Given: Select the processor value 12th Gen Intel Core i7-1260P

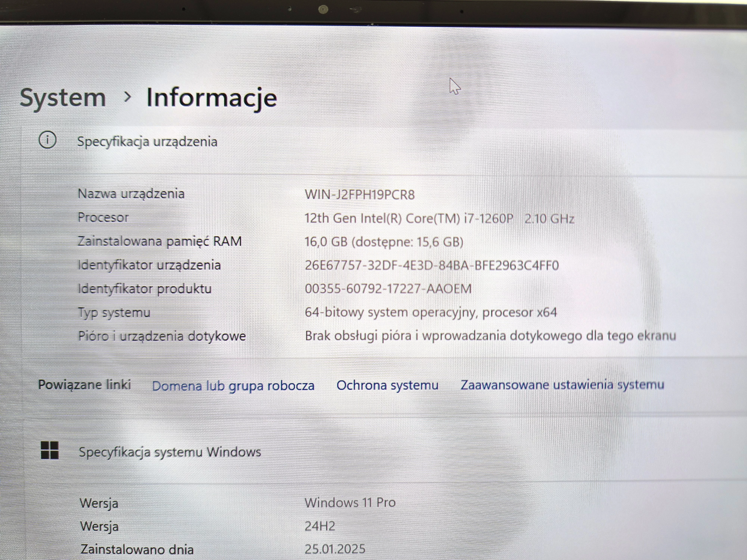Looking at the screenshot, I should click(x=439, y=219).
